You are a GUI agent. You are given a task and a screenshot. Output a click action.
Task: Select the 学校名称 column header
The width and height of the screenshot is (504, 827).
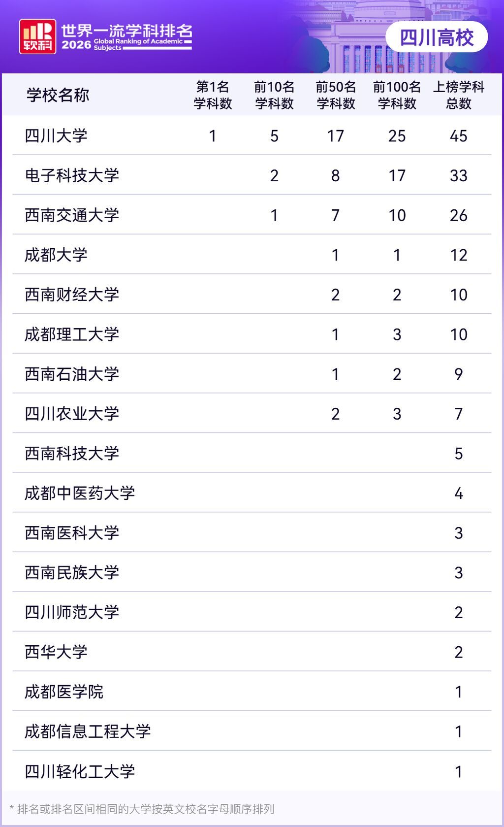click(58, 95)
